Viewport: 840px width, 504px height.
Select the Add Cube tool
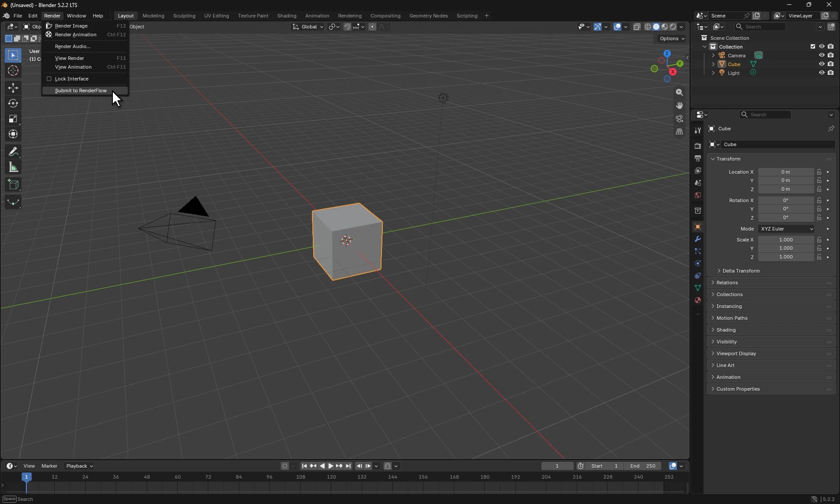[x=13, y=185]
